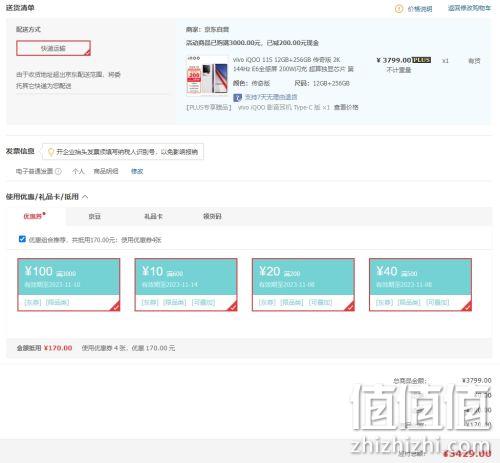The width and height of the screenshot is (500, 463).
Task: Open the 价格说明 link
Action: coord(420,9)
